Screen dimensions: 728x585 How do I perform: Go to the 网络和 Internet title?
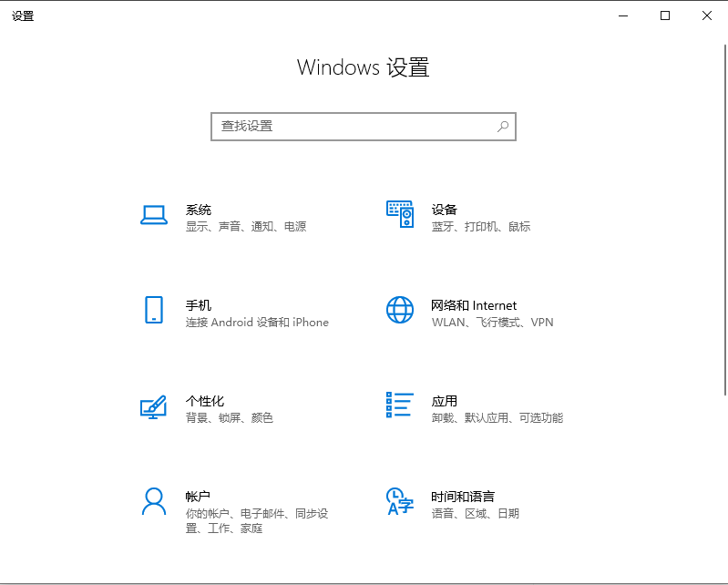(474, 305)
